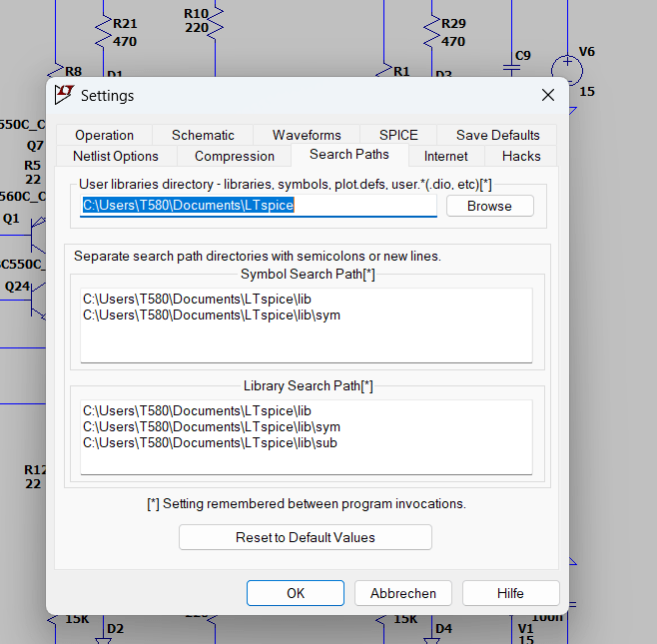This screenshot has height=644, width=657.
Task: Switch to the Operation tab
Action: tap(104, 135)
